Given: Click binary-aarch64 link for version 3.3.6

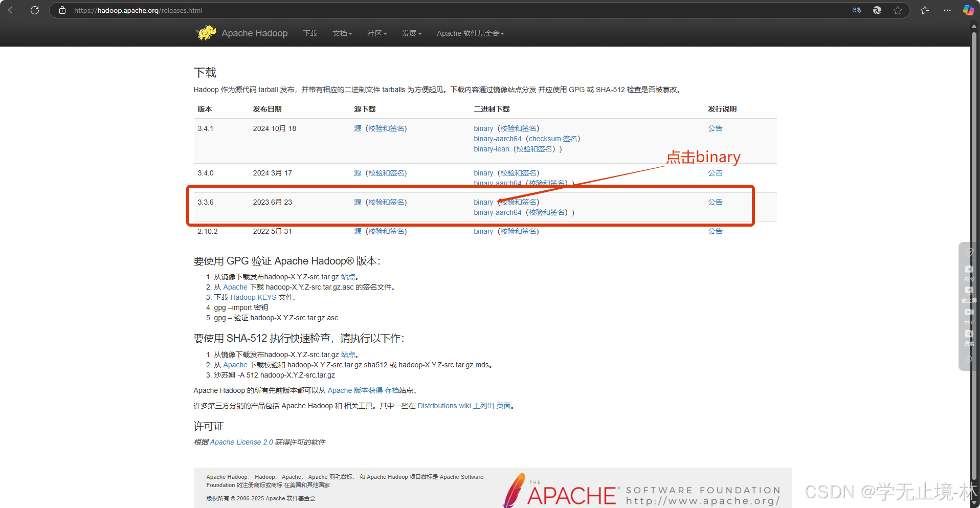Looking at the screenshot, I should click(x=498, y=212).
